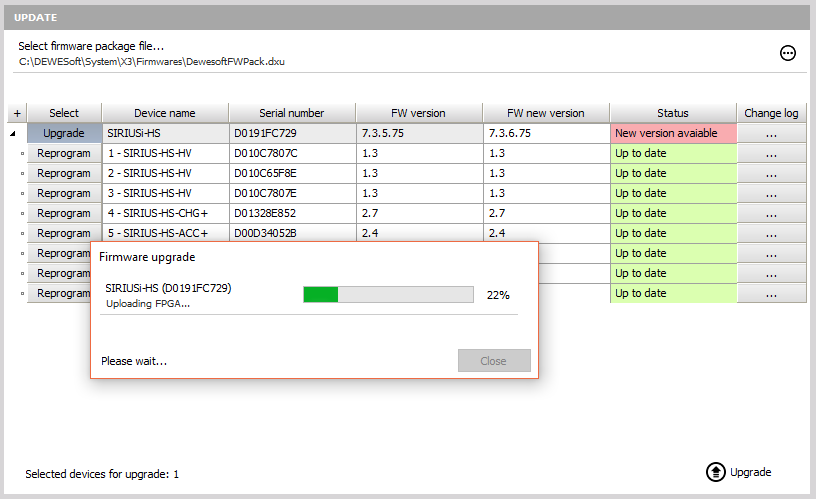816x499 pixels.
Task: Click the Serial number column header
Action: 292,113
